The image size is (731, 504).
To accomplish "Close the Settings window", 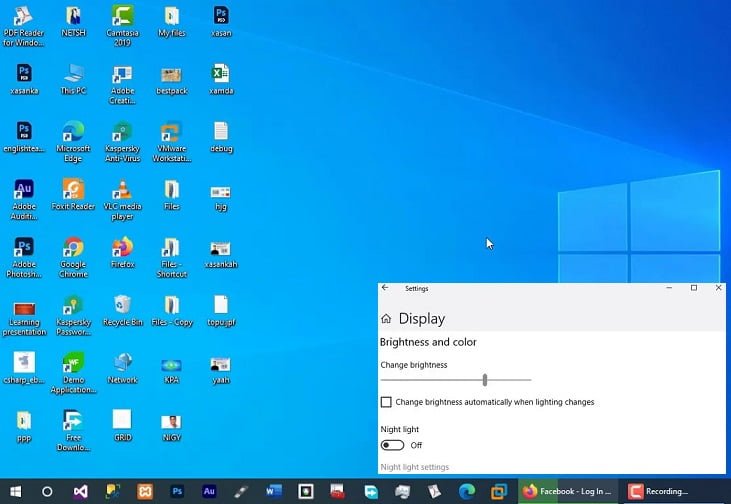I will 718,288.
